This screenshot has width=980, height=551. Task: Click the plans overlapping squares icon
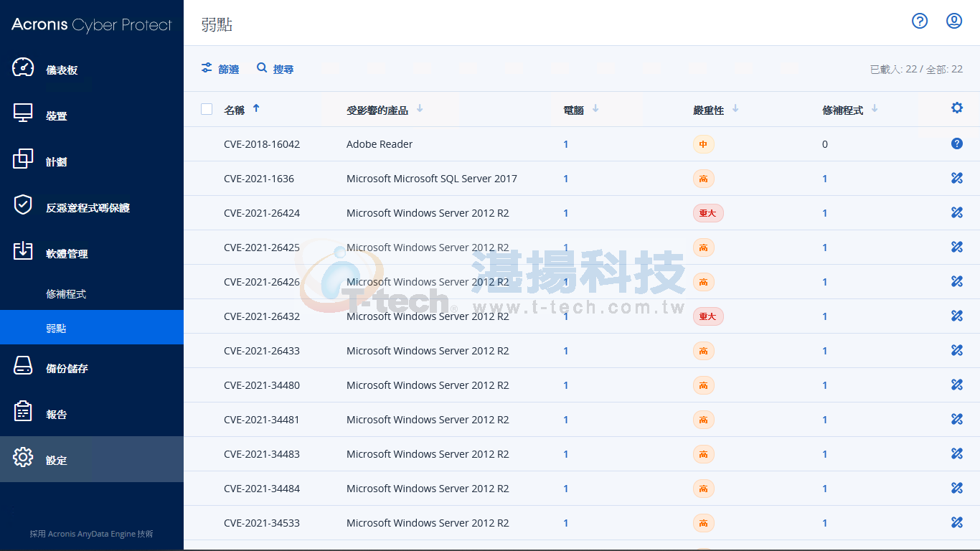[x=23, y=159]
